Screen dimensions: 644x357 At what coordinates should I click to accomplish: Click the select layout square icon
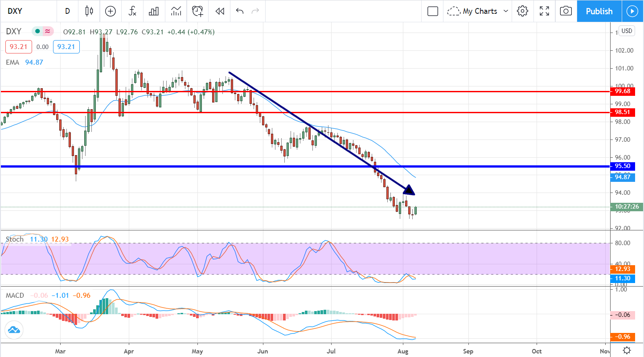coord(432,11)
